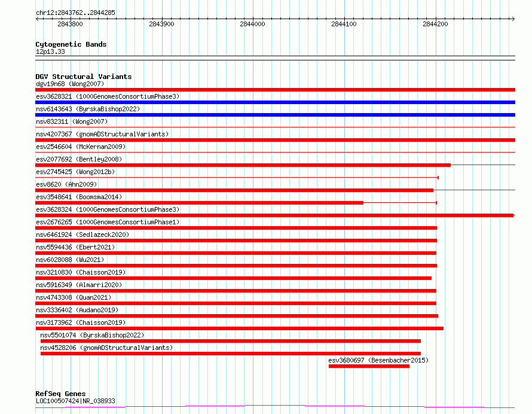Open nsv5916349 (Almarri2020) label
Screen dimensions: 532x414
point(79,285)
